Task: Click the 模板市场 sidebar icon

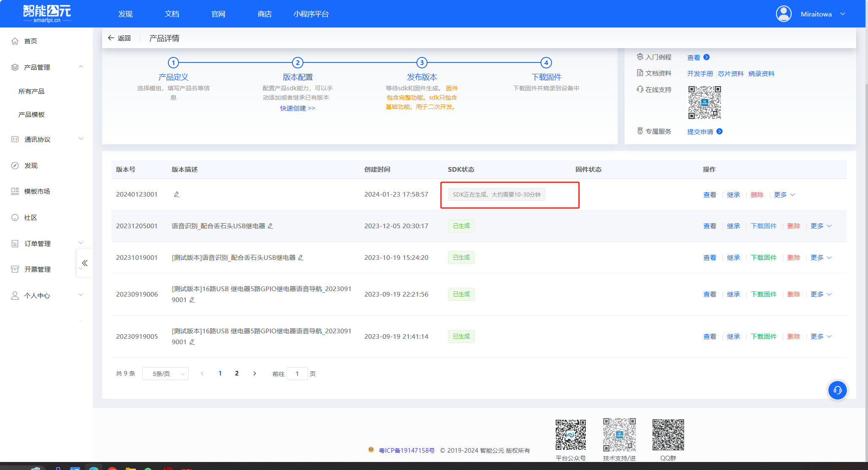Action: [15, 191]
